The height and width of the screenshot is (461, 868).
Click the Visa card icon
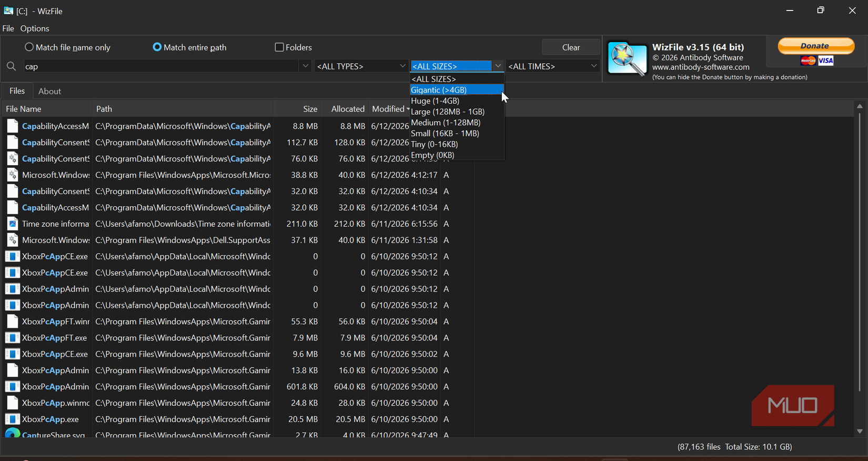pos(825,61)
